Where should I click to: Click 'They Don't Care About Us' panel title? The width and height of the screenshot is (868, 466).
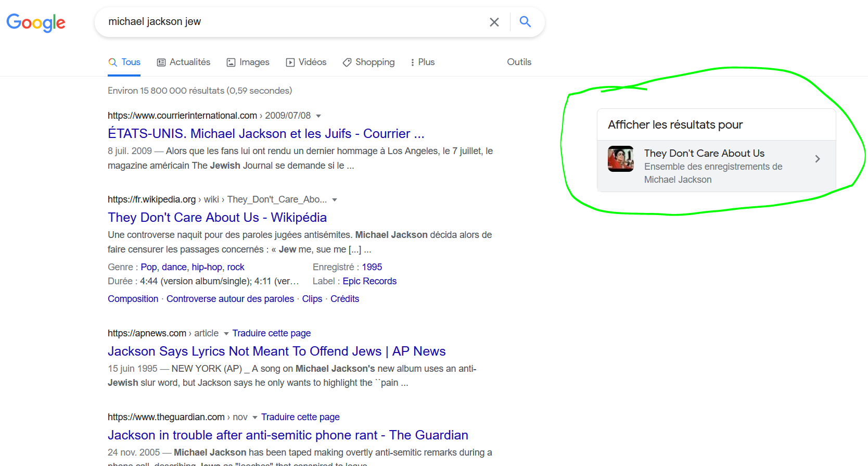704,153
